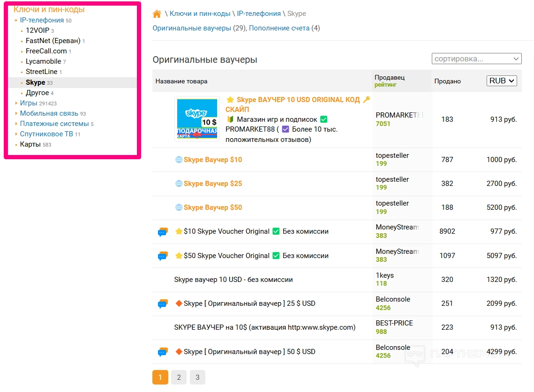Image resolution: width=534 pixels, height=392 pixels.
Task: Click globe icon next to Skype Ваучер $10
Action: point(179,160)
